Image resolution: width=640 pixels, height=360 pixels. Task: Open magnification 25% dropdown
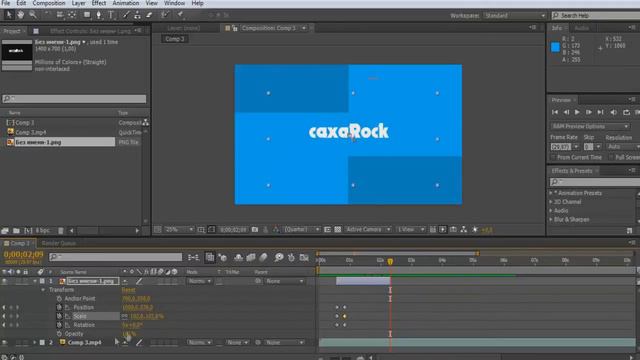tap(179, 230)
